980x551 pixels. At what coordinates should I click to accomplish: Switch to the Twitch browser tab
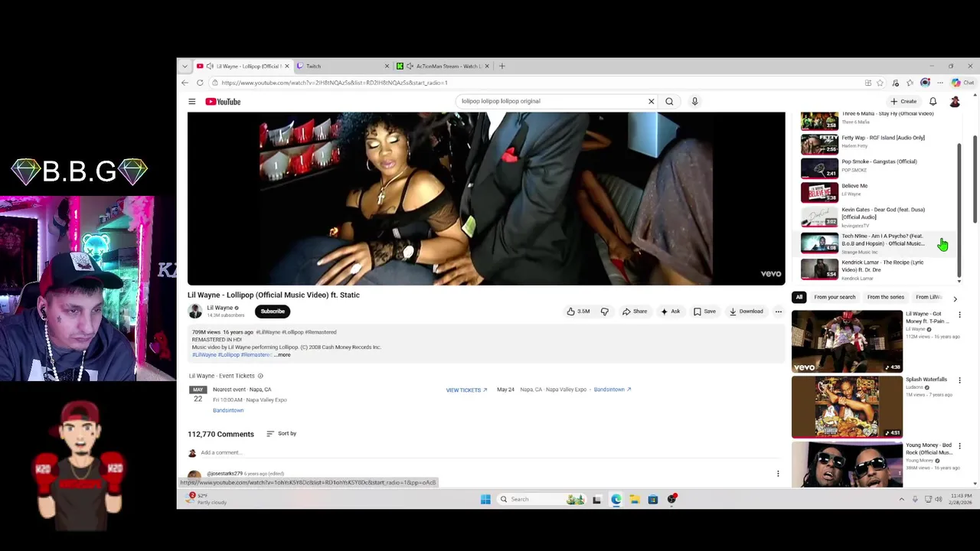pyautogui.click(x=342, y=66)
